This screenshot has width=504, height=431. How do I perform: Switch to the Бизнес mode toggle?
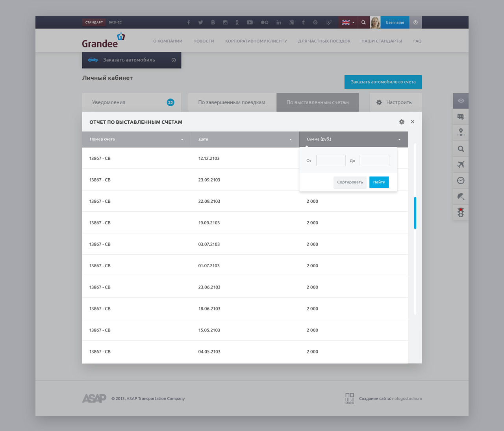pos(115,22)
